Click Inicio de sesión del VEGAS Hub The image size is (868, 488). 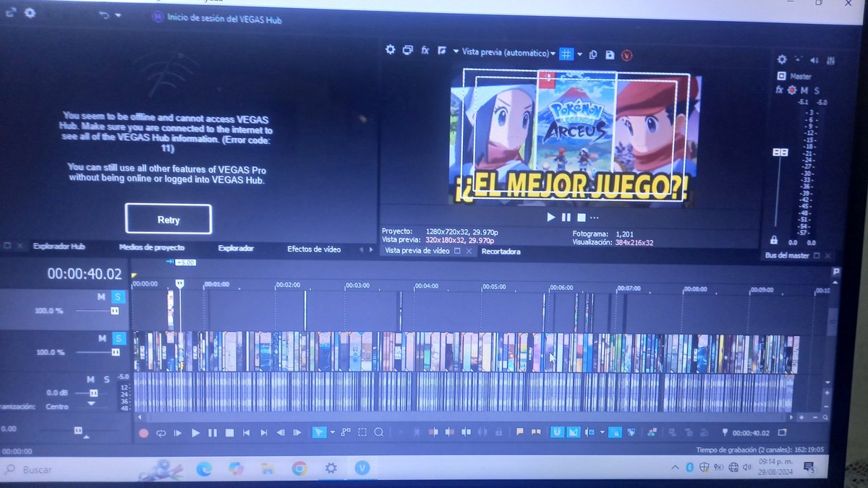(224, 20)
